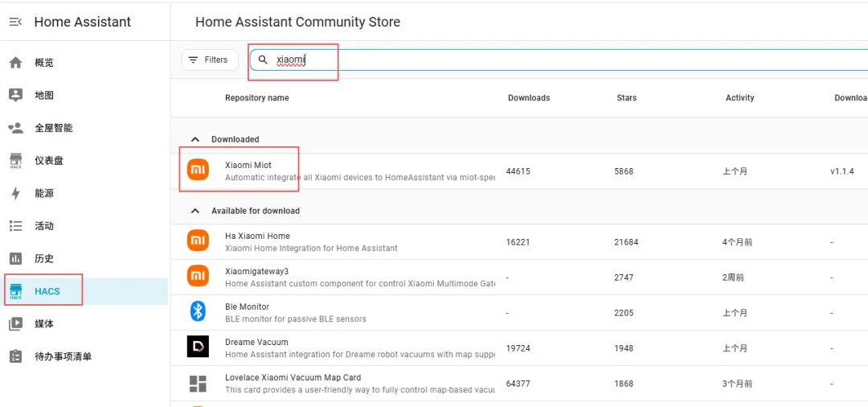Click the HACS store icon beside 仪表盘

(x=15, y=161)
